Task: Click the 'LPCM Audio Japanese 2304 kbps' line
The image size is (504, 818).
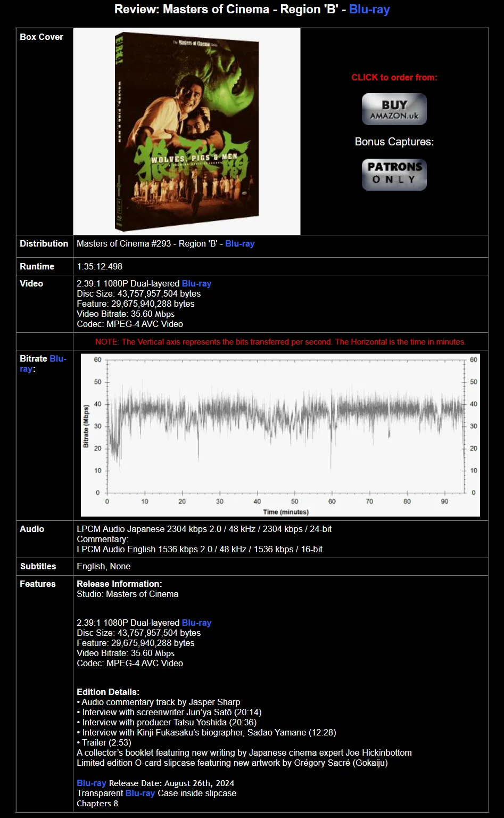Action: tap(204, 529)
